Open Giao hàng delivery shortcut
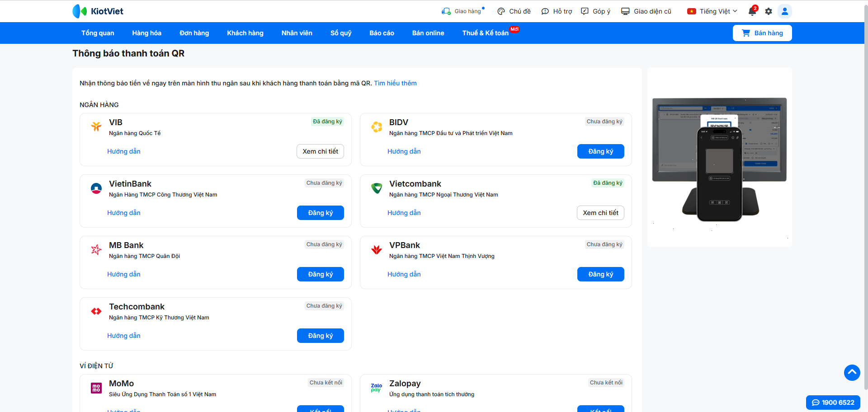868x412 pixels. pos(463,11)
